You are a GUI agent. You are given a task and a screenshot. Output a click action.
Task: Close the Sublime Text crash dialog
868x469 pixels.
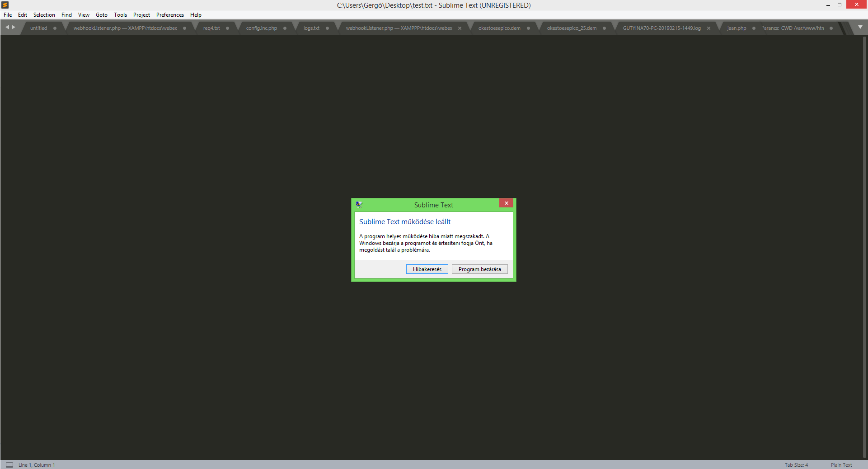(x=506, y=203)
